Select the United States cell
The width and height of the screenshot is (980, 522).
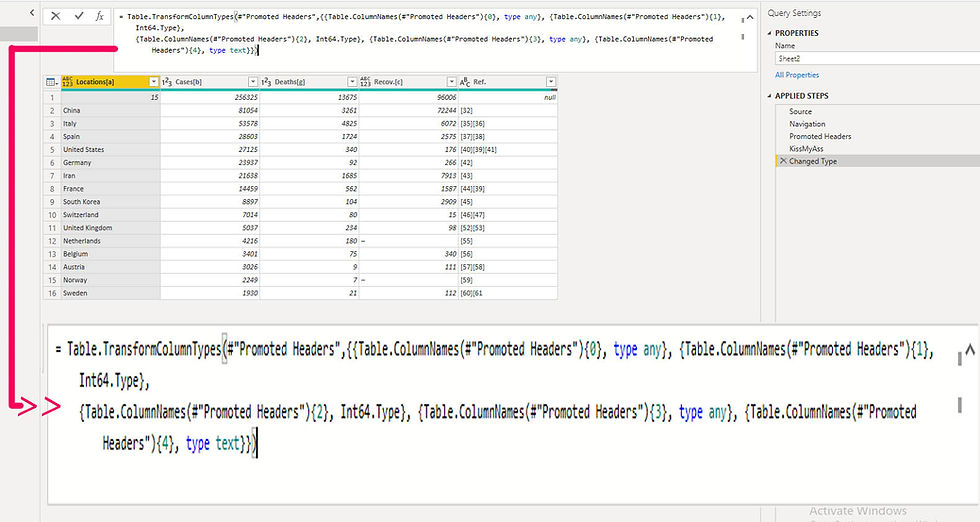pos(110,149)
